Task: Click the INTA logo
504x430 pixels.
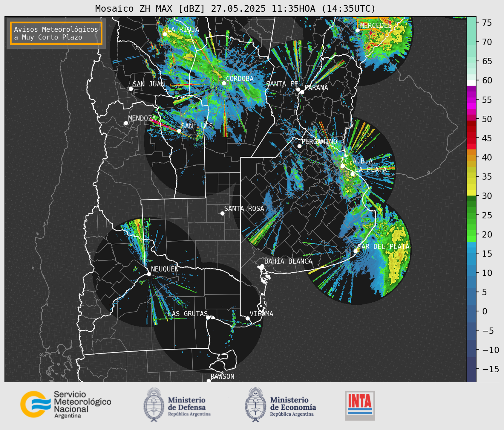Action: (x=360, y=405)
